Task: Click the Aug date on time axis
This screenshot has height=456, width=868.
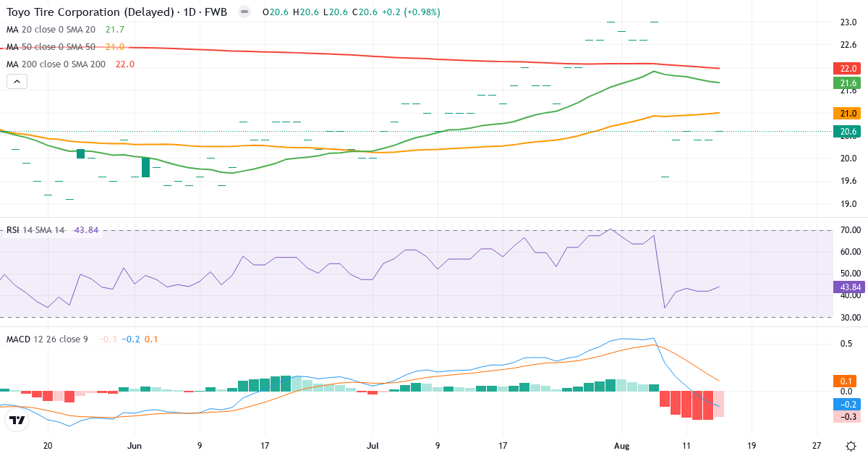Action: (x=621, y=446)
